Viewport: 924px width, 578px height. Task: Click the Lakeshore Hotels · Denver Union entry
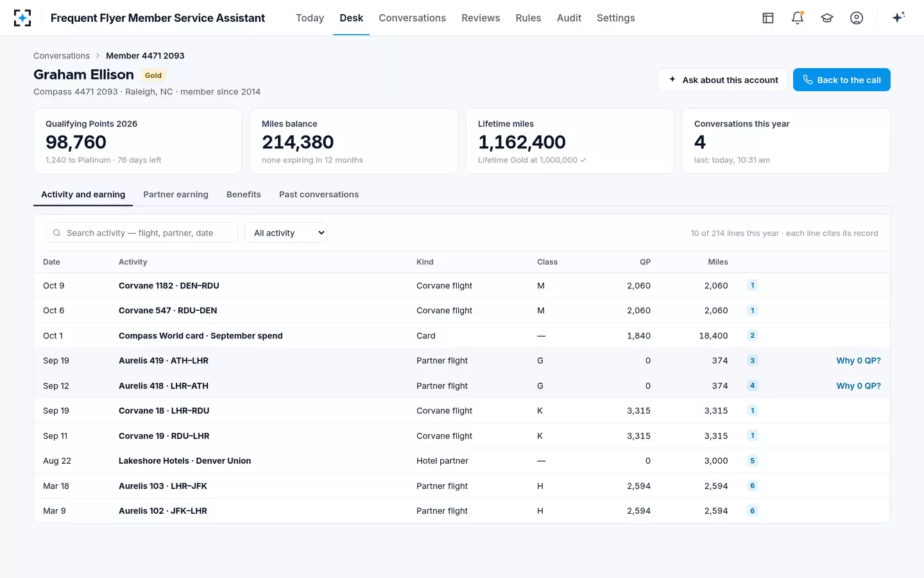click(185, 460)
